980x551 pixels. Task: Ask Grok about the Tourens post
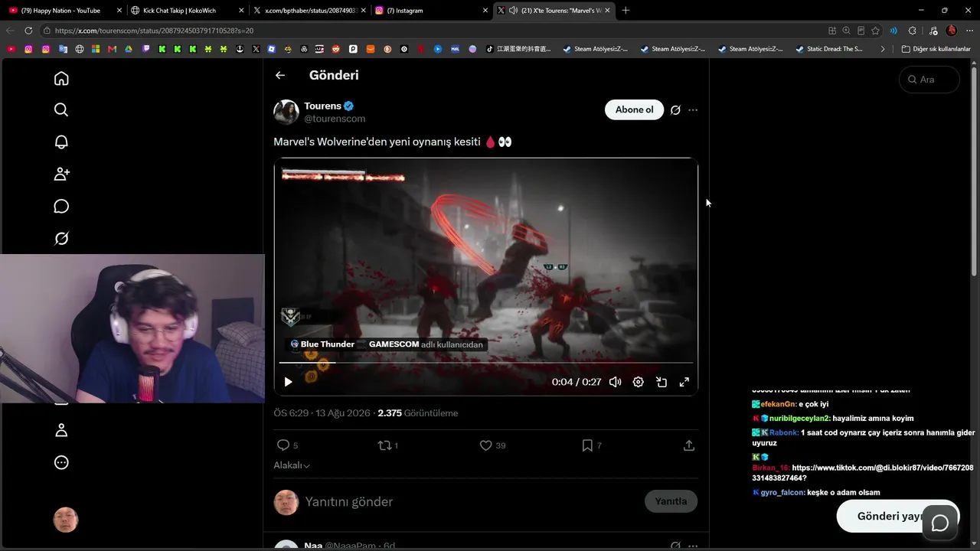point(675,109)
